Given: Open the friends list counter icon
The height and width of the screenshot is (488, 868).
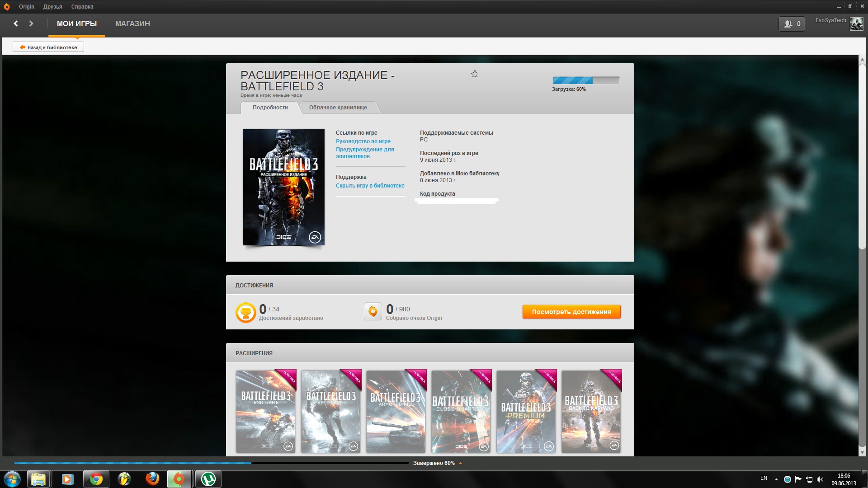Looking at the screenshot, I should pos(792,24).
